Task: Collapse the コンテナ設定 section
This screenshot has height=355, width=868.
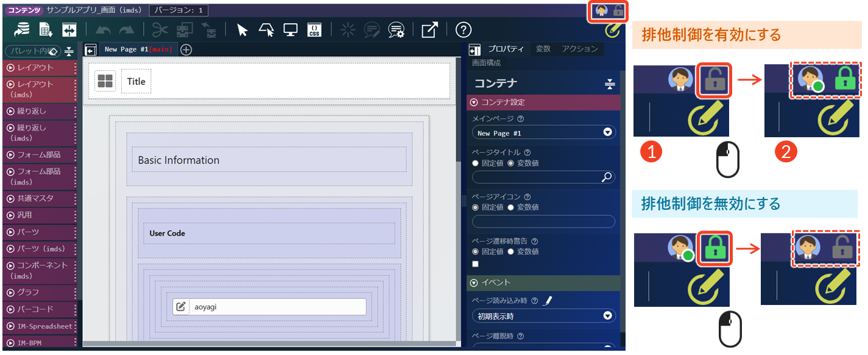Action: (475, 102)
